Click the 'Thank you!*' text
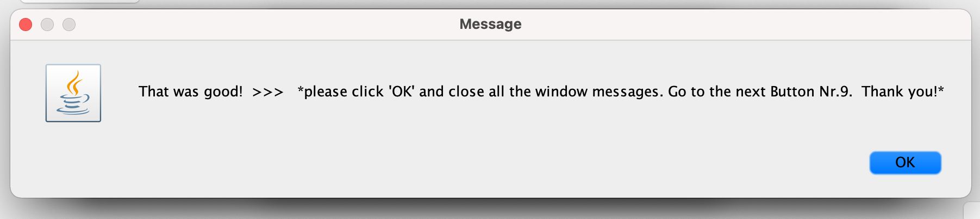The width and height of the screenshot is (980, 219). [903, 92]
